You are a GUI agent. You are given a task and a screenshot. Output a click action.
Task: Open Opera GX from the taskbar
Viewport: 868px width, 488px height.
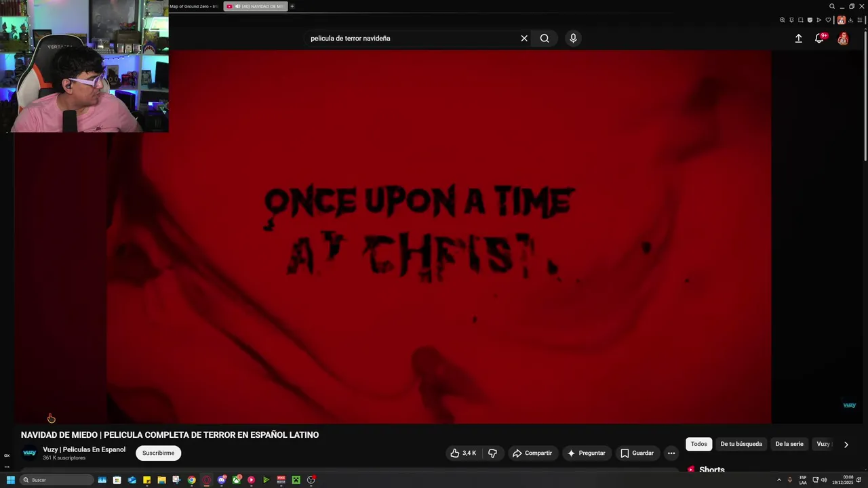click(x=206, y=480)
